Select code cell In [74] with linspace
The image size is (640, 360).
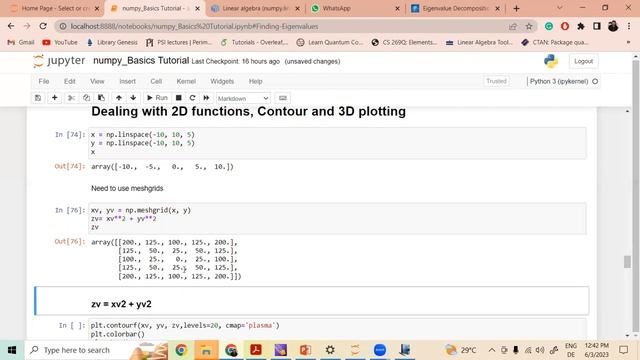338,143
